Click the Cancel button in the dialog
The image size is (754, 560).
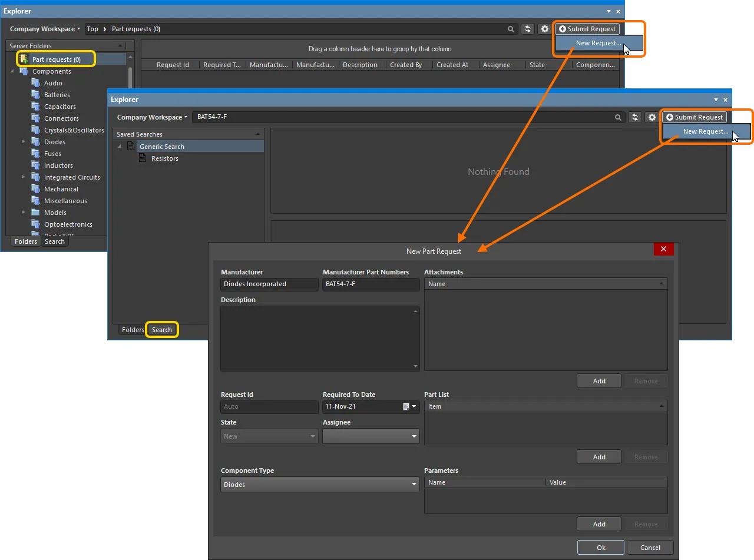point(650,547)
